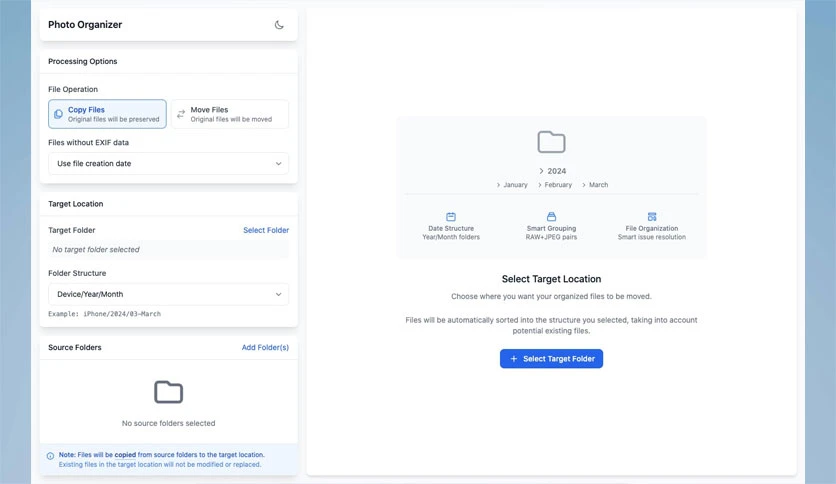This screenshot has width=836, height=484.
Task: Click the info icon in the note
Action: coord(50,456)
